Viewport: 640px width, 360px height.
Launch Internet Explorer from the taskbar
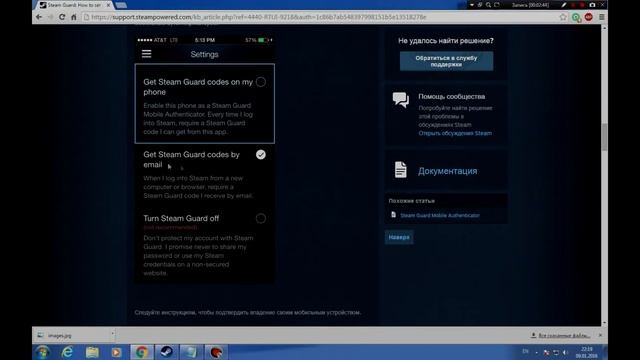click(67, 352)
